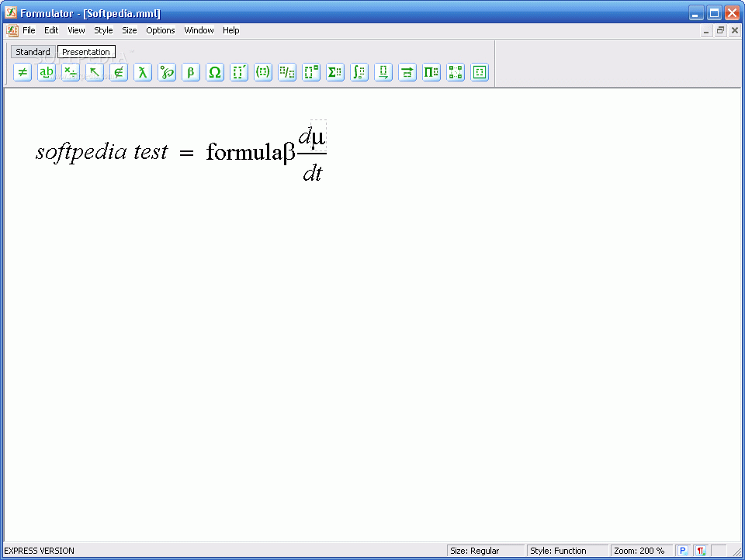Screen dimensions: 745x560
Task: Open the lowercase Greek (β) palette
Action: tap(191, 72)
